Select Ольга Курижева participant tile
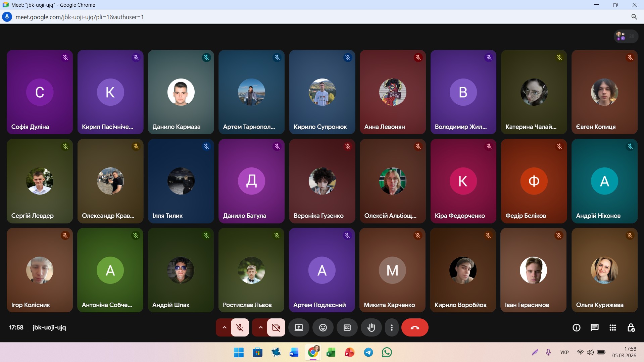The height and width of the screenshot is (362, 644). (604, 270)
